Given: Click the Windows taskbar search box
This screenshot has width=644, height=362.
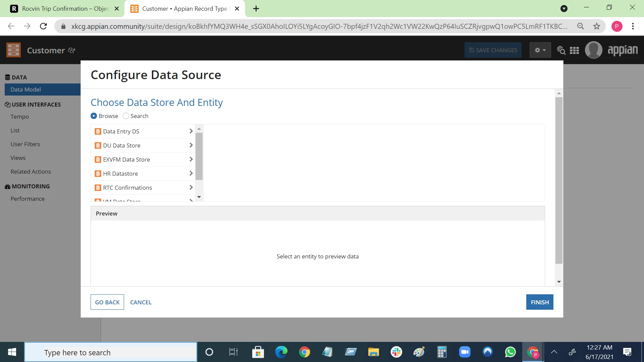Looking at the screenshot, I should tap(111, 352).
